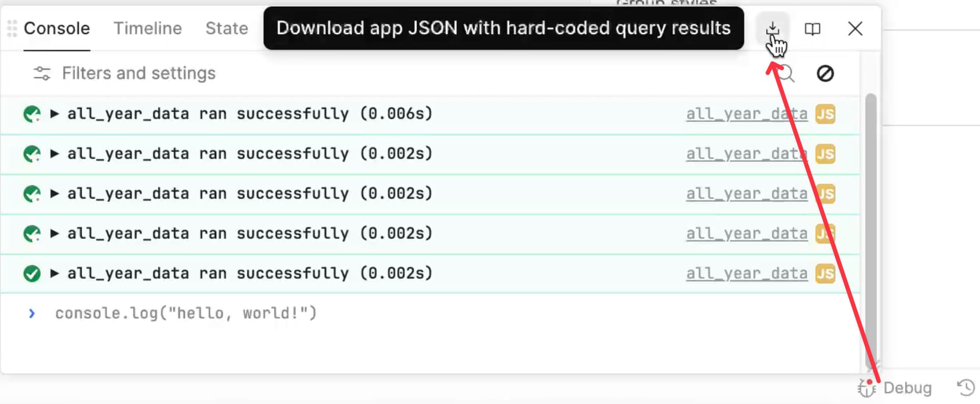Open the history clock icon

(x=965, y=388)
